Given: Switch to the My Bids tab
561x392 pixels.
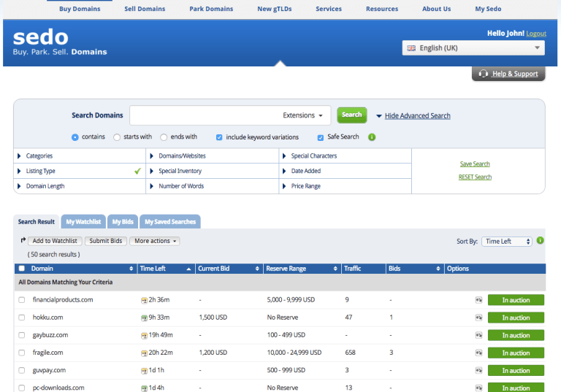Looking at the screenshot, I should pos(123,222).
